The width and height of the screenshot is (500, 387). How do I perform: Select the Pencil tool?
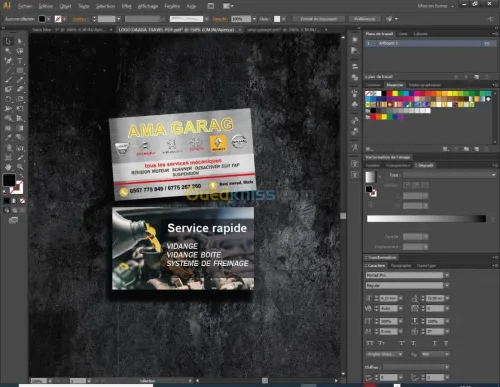[20, 80]
